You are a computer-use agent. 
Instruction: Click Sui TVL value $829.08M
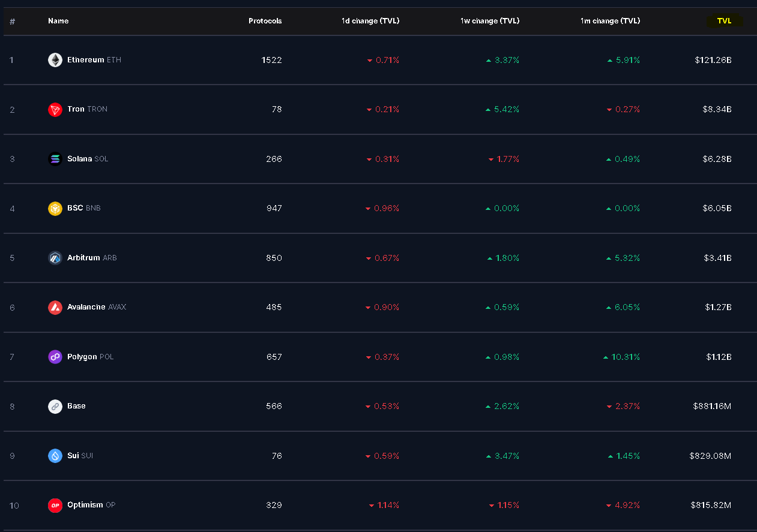[711, 456]
